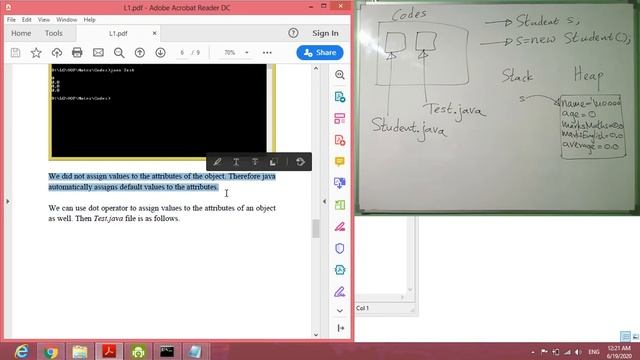
Task: Click the Help question mark icon
Action: pos(293,33)
